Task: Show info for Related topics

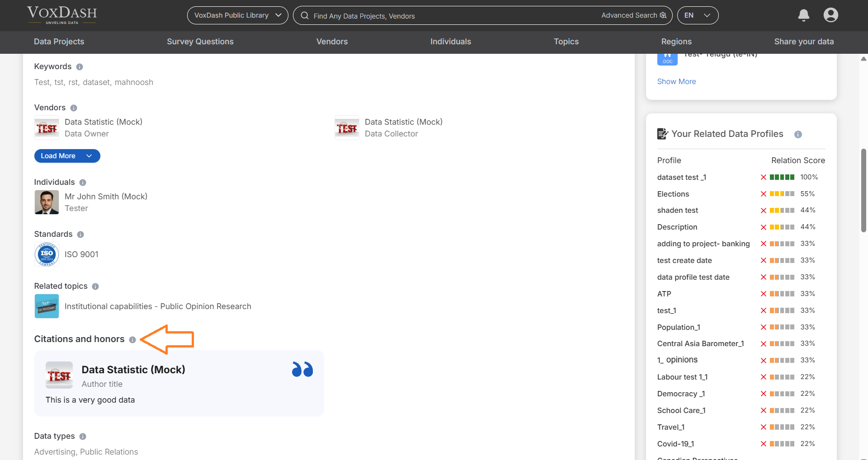Action: click(x=95, y=286)
